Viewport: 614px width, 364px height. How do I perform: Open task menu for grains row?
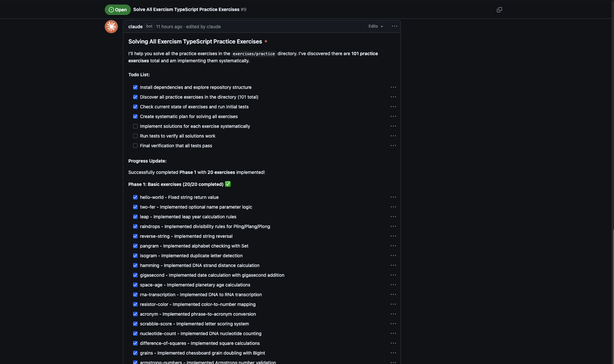coord(393,353)
